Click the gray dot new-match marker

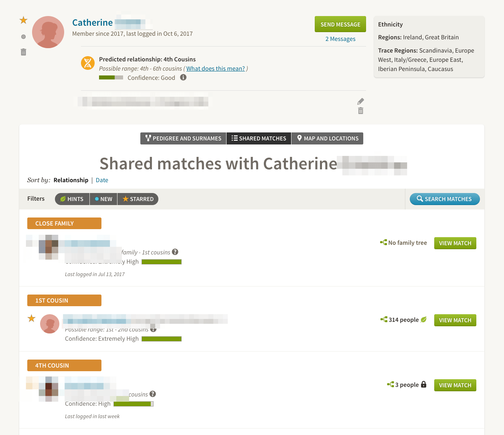pyautogui.click(x=23, y=37)
